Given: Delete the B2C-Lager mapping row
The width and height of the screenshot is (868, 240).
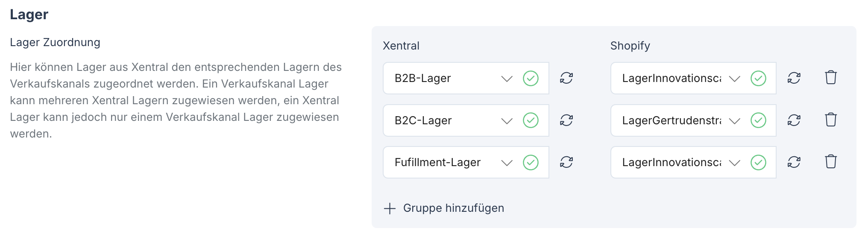Looking at the screenshot, I should (831, 120).
